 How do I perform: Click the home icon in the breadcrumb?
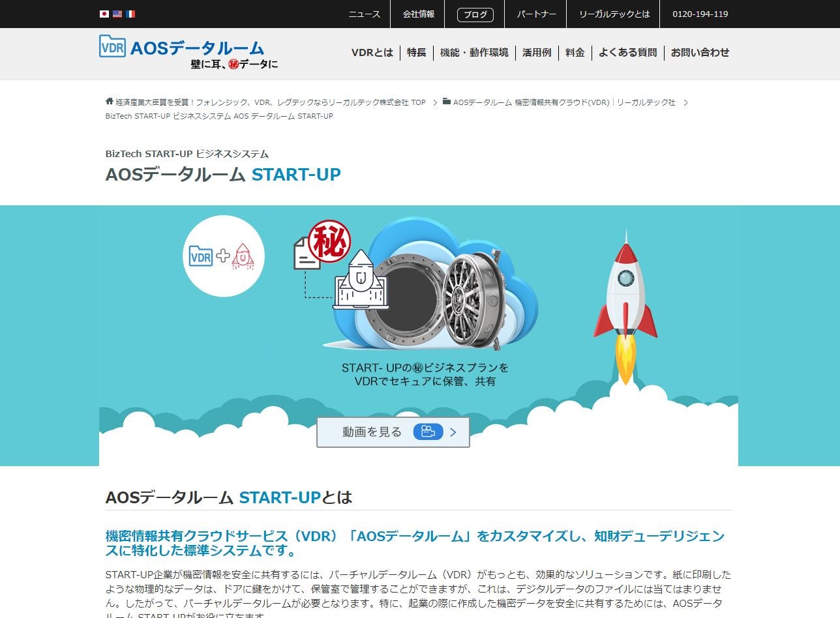pyautogui.click(x=110, y=102)
